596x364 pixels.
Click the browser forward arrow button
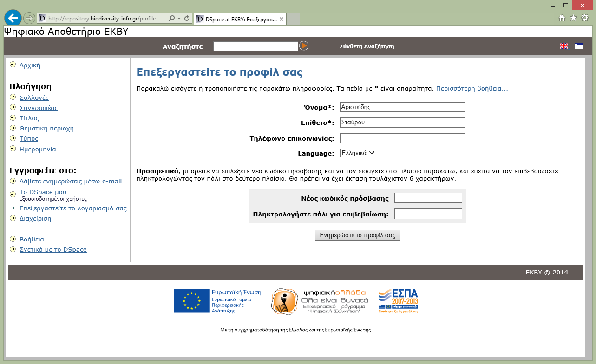tap(29, 18)
